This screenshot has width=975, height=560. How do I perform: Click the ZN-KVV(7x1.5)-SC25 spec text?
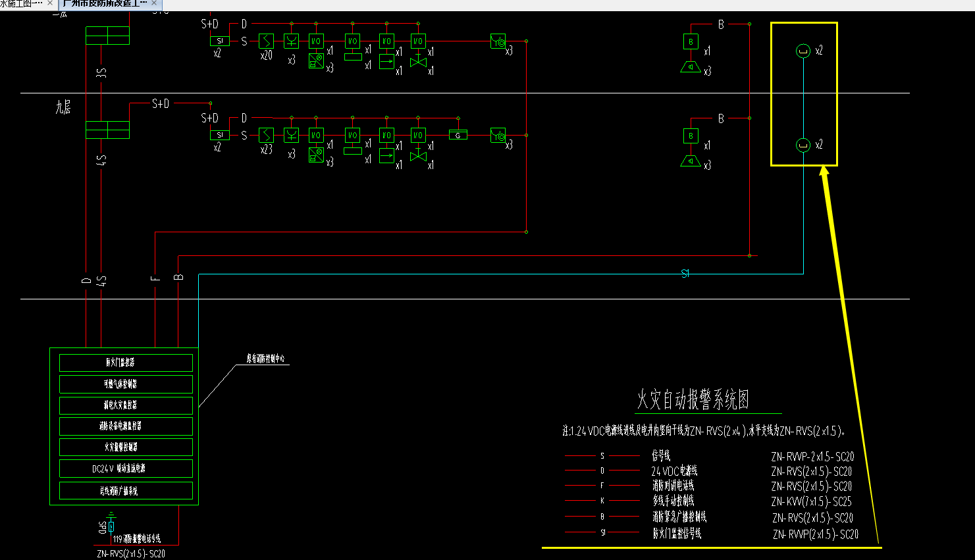coord(811,501)
